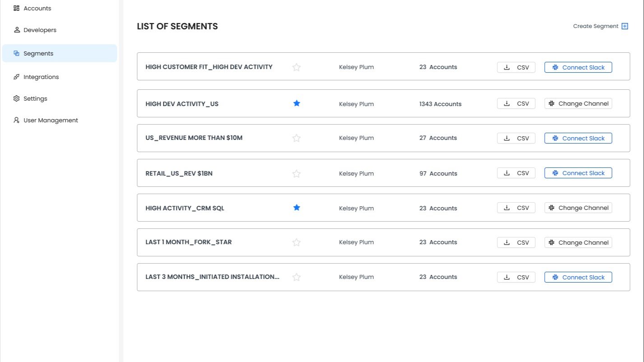Click the Accounts grid icon in sidebar

(17, 8)
